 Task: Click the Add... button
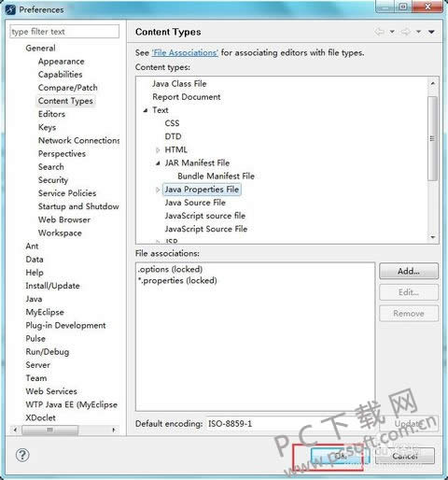(409, 271)
